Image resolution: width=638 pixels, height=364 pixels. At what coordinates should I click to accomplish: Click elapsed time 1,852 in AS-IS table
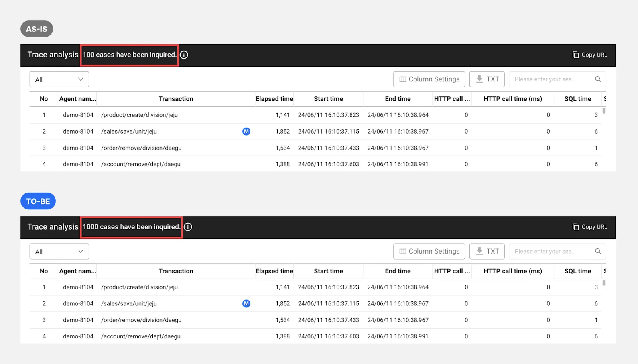pos(282,132)
